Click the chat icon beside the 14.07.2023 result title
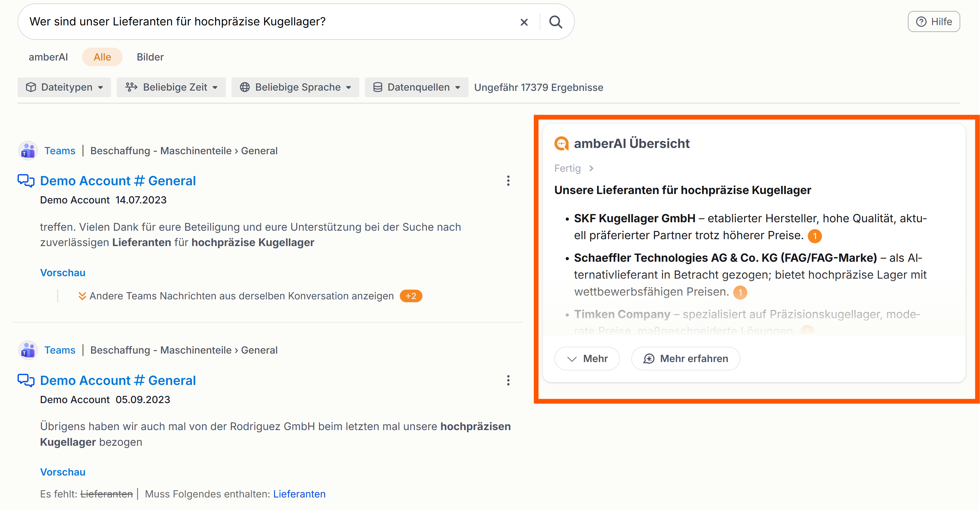This screenshot has width=980, height=510. coord(26,180)
